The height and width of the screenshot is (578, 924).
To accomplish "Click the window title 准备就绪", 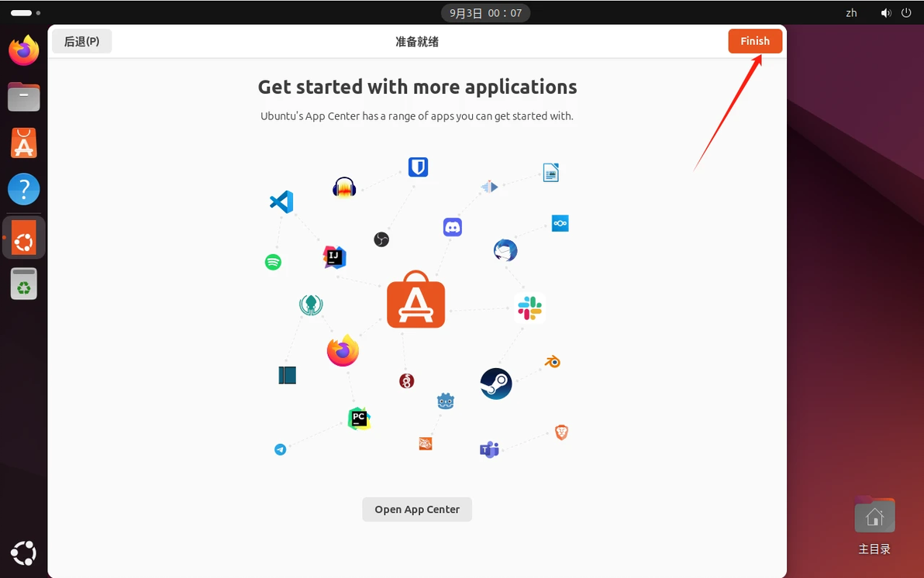I will 417,41.
